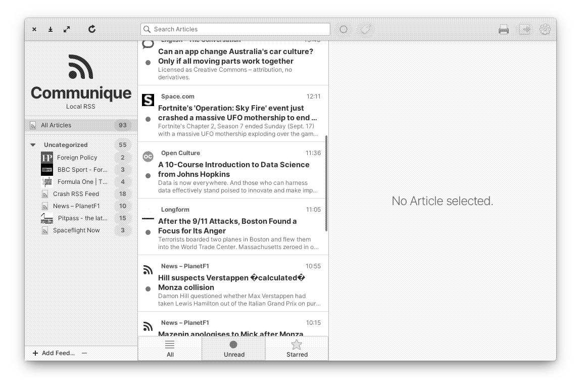581x392 pixels.
Task: Open the Formula One feed
Action: tap(82, 181)
